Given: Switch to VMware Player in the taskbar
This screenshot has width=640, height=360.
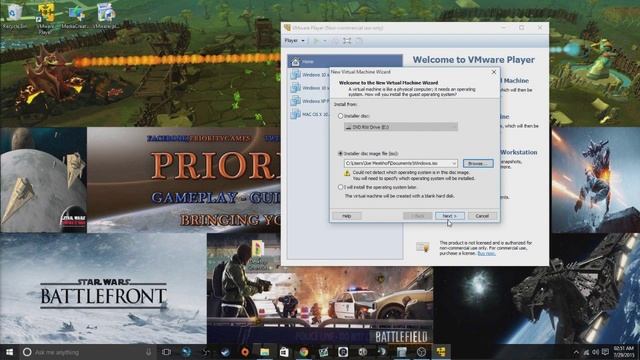Looking at the screenshot, I should click(x=441, y=352).
